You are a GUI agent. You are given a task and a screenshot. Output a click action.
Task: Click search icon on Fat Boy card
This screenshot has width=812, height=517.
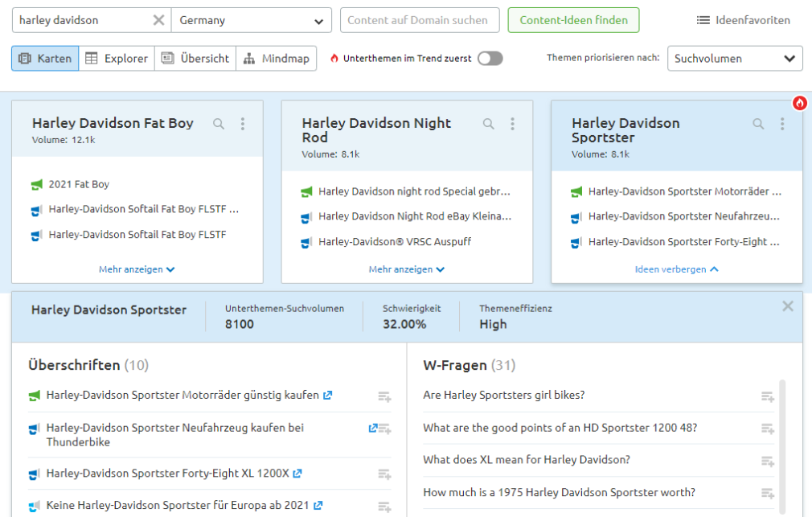pyautogui.click(x=219, y=124)
